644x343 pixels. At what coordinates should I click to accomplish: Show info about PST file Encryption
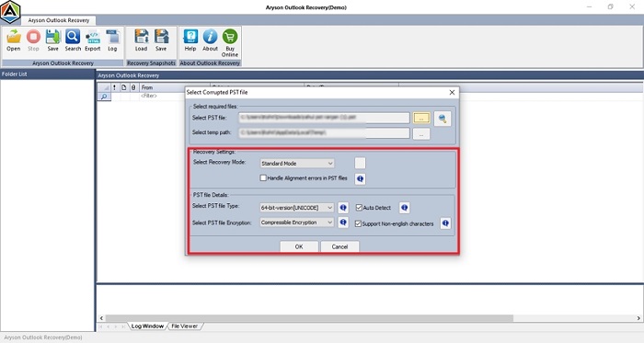[343, 223]
